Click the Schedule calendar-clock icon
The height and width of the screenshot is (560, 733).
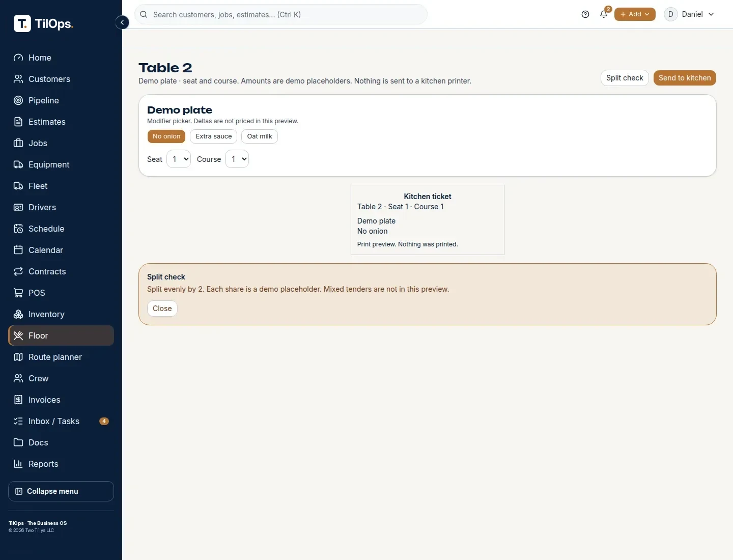click(x=18, y=229)
